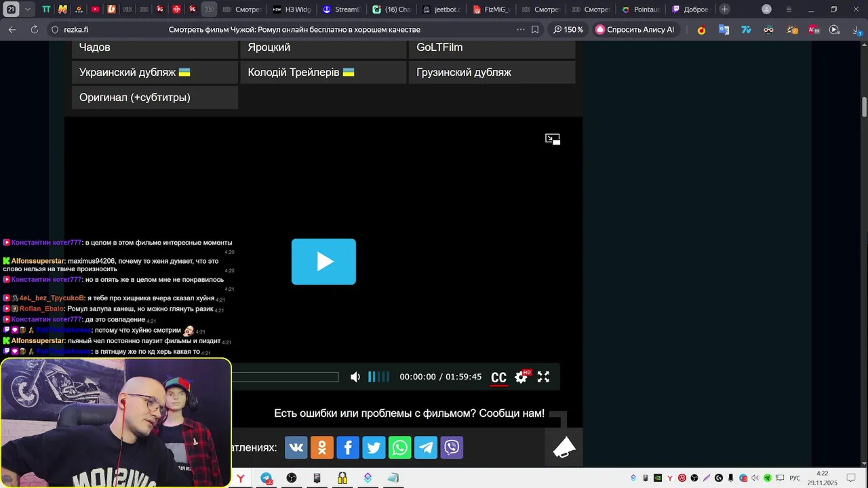Switch to the Pointauc tab
This screenshot has width=868, height=488.
641,9
